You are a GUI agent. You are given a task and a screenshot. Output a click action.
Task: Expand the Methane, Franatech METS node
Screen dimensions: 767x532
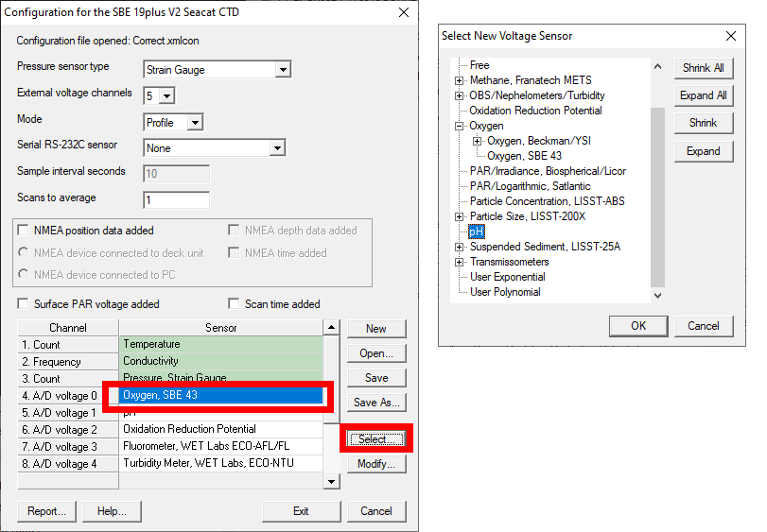[460, 80]
